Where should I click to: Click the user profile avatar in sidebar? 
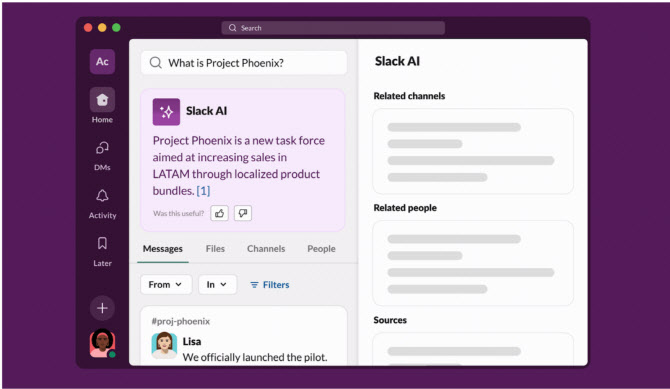pyautogui.click(x=102, y=343)
